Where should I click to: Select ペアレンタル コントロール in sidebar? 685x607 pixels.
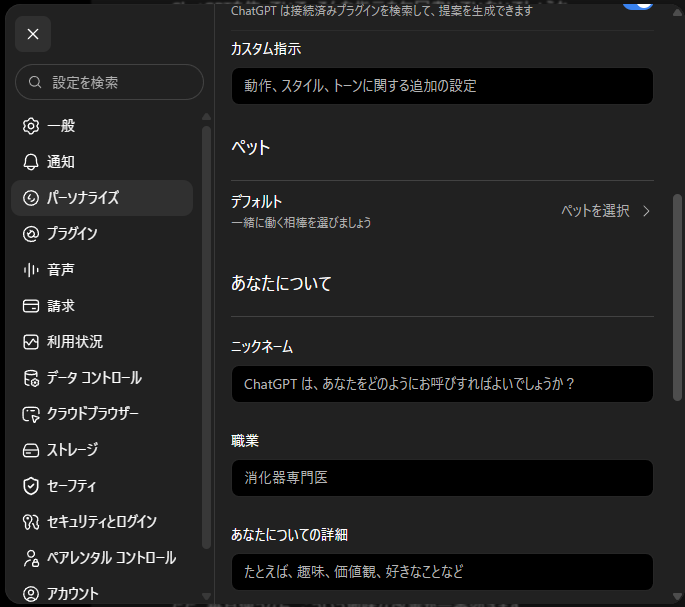(102, 558)
